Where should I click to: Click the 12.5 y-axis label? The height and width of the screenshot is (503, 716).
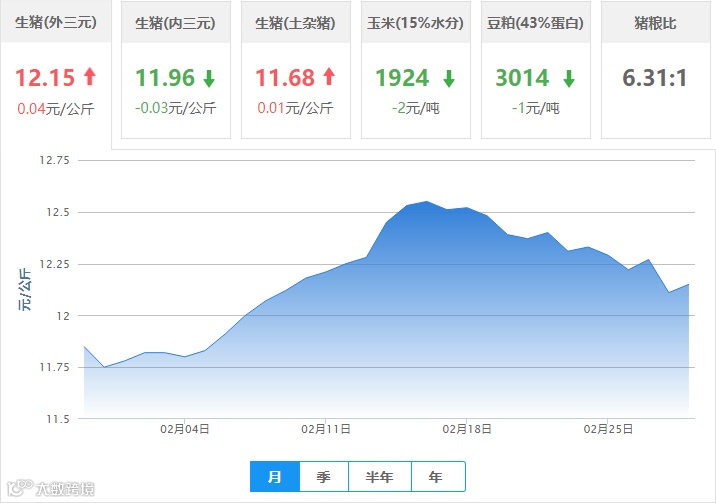coord(58,212)
